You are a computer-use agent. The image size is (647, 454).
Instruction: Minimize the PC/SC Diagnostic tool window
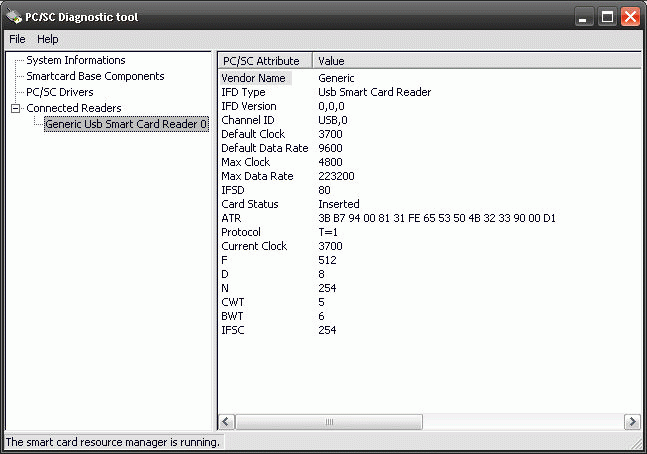coord(583,17)
